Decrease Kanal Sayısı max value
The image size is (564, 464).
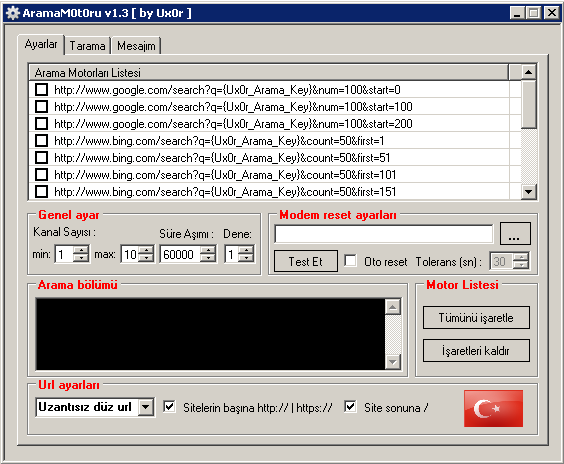[x=146, y=258]
